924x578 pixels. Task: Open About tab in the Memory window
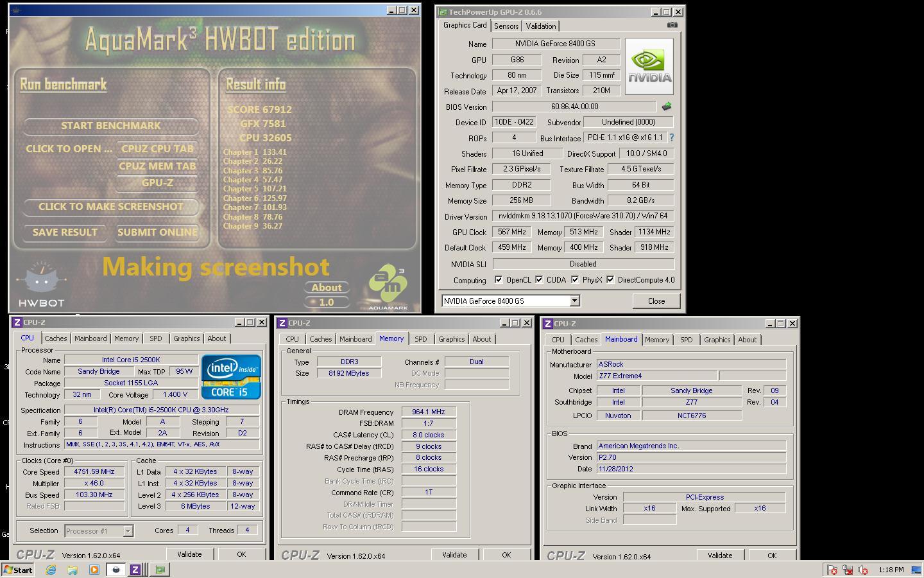click(481, 339)
